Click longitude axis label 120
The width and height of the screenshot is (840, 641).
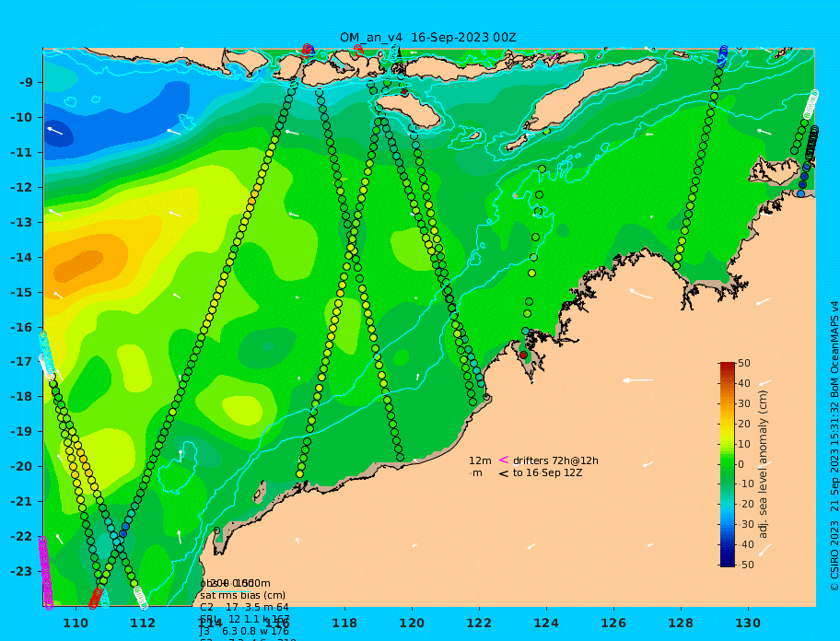coord(412,624)
